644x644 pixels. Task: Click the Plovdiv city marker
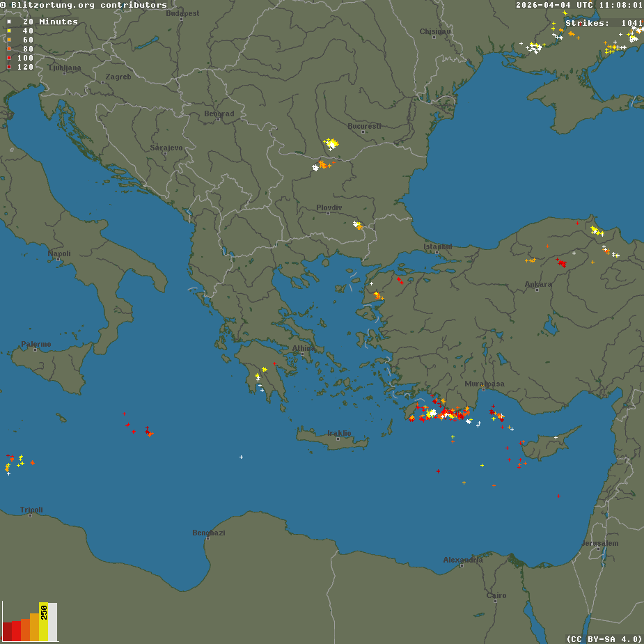pos(328,213)
